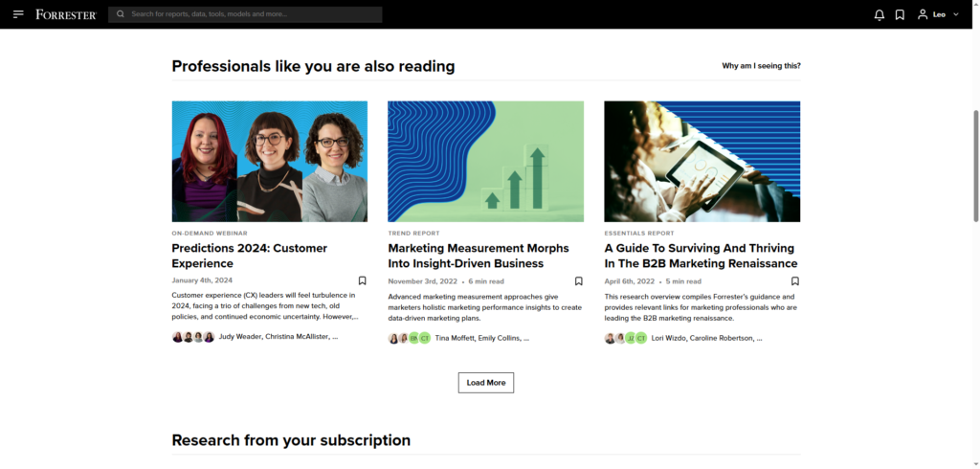
Task: Click the tablet photo thumbnail
Action: tap(702, 161)
